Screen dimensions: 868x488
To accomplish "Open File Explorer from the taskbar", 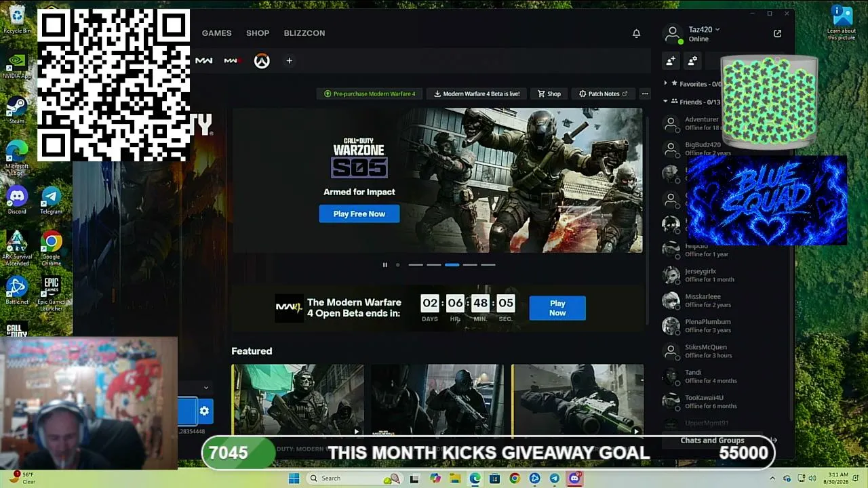I will click(455, 479).
